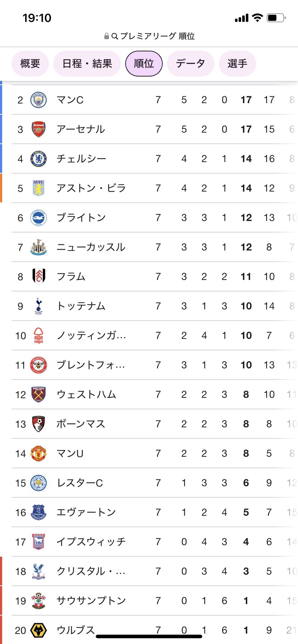Switch to the 概要 tab

coord(30,64)
